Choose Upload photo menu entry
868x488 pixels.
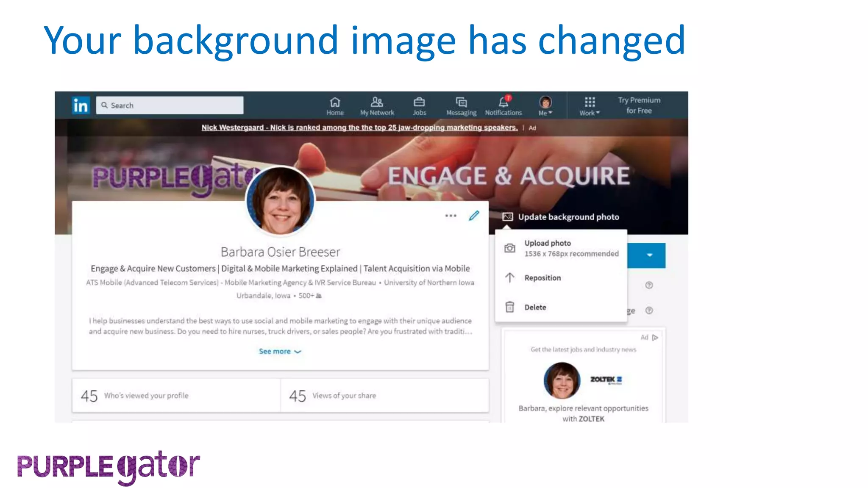561,248
